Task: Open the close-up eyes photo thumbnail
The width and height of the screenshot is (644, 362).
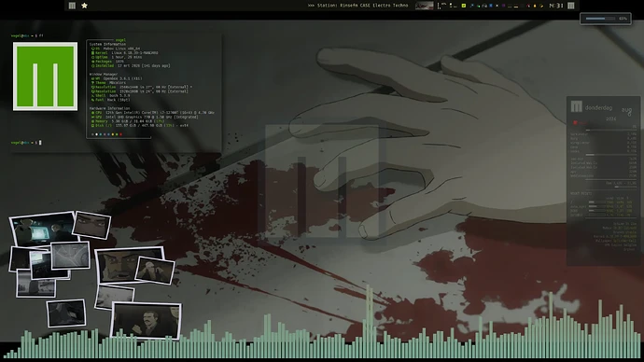Action: (91, 225)
